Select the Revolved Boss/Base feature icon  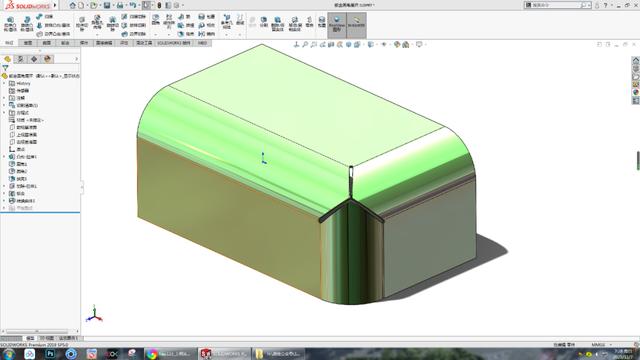coord(27,24)
